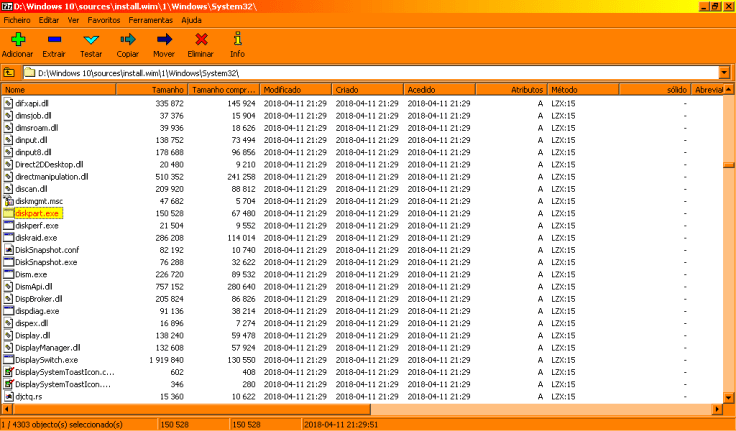Click the address path input field
Screen dimensions: 736x431
coord(370,73)
